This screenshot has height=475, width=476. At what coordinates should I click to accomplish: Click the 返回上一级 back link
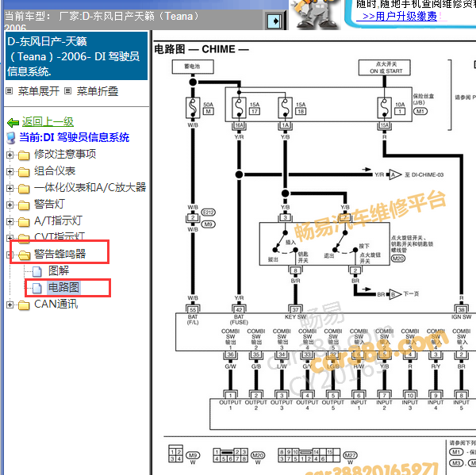[x=48, y=121]
